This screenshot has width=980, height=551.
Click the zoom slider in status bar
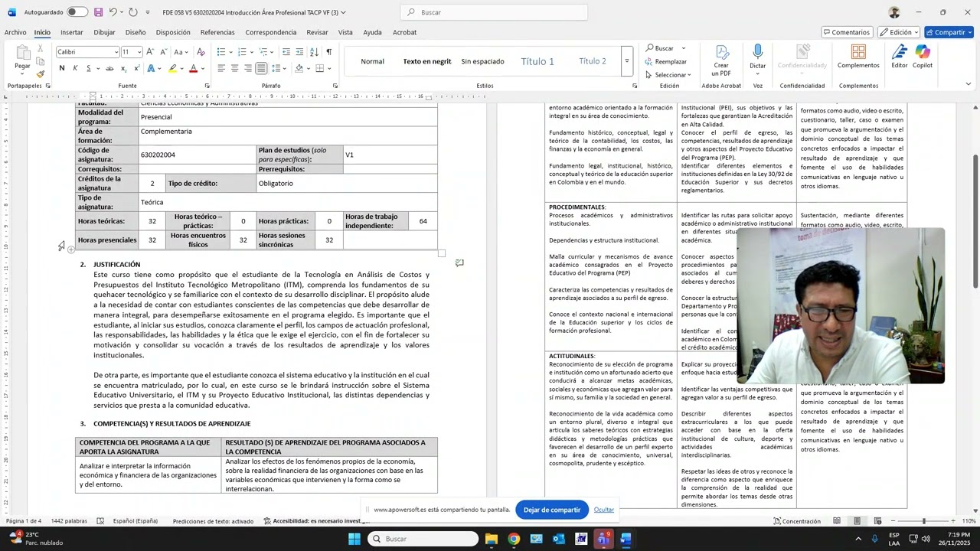pos(923,521)
